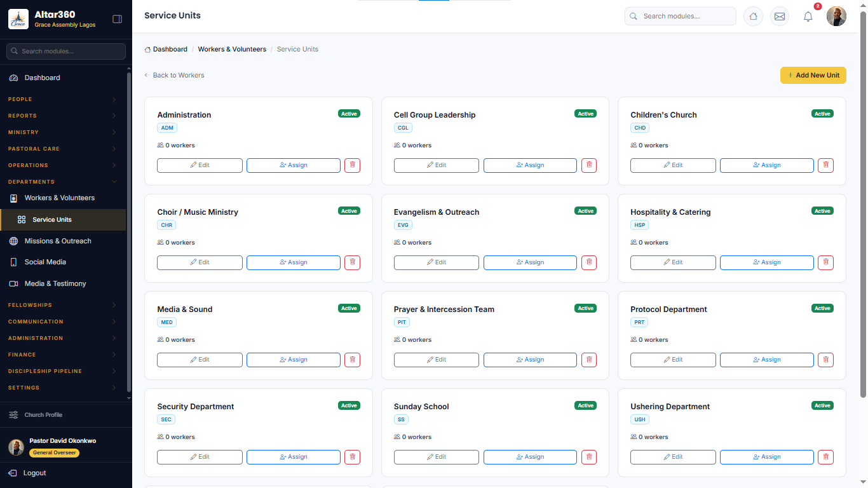Click the home icon in top bar
The height and width of the screenshot is (488, 868).
[753, 17]
